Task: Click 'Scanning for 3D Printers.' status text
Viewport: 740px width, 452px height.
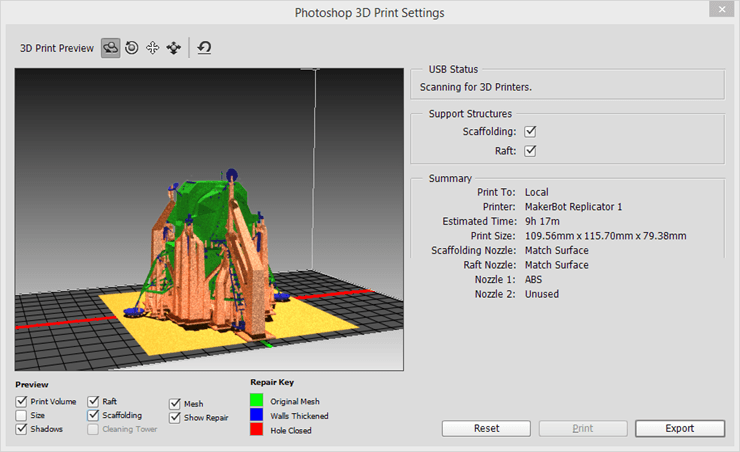Action: pyautogui.click(x=476, y=87)
